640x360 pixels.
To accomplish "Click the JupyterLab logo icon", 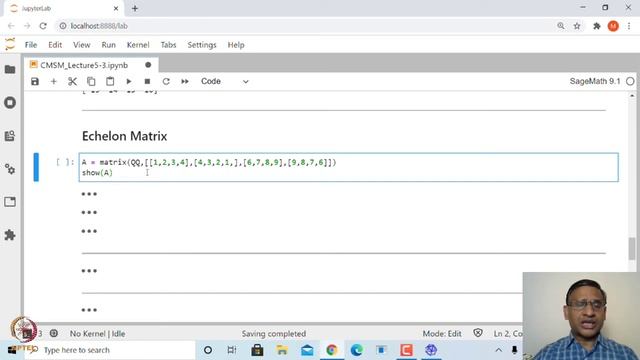I will [10, 44].
